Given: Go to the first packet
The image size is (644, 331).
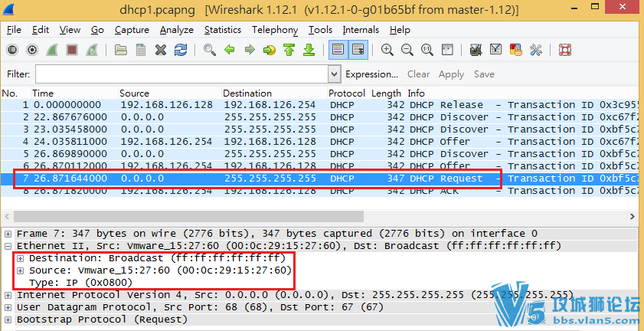Looking at the screenshot, I should click(289, 50).
